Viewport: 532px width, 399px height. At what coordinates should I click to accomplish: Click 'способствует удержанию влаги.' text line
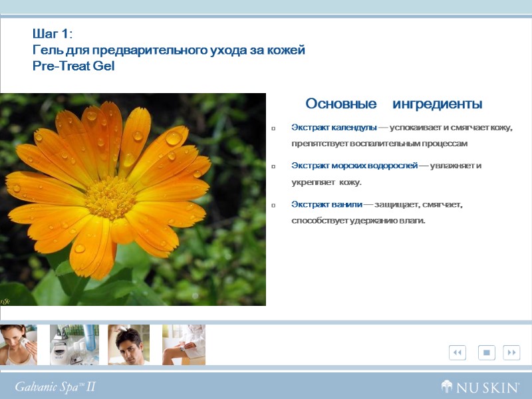click(358, 221)
